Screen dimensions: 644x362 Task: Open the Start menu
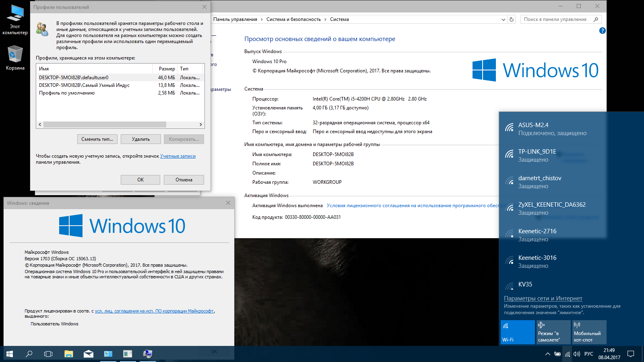point(10,354)
